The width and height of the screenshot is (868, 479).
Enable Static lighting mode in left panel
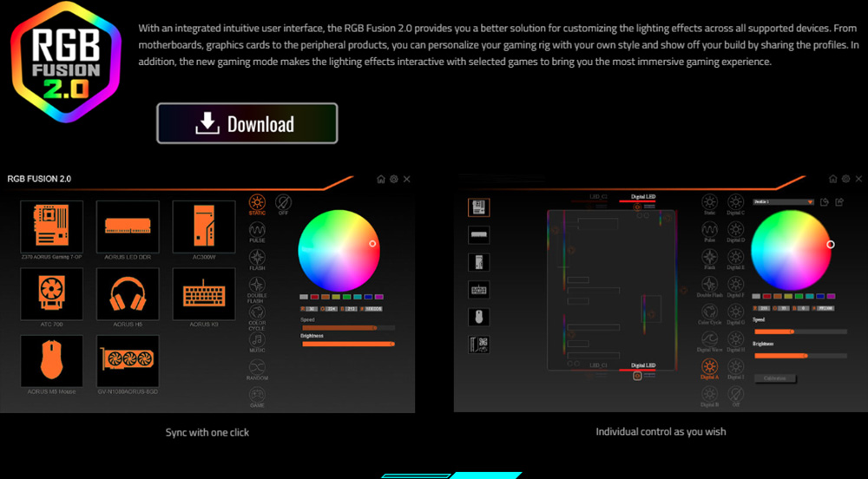(x=258, y=204)
